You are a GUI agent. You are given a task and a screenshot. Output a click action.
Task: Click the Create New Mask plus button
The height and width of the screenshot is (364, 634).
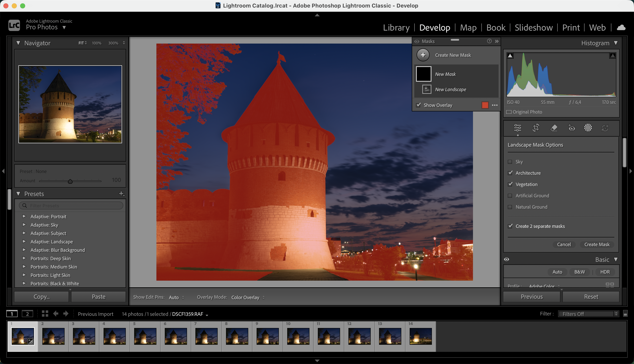coord(423,55)
